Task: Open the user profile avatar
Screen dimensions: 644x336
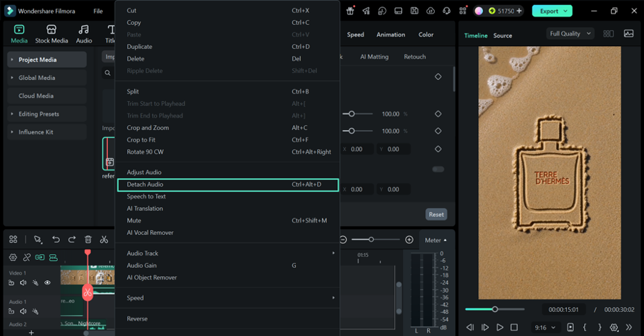Action: tap(478, 11)
